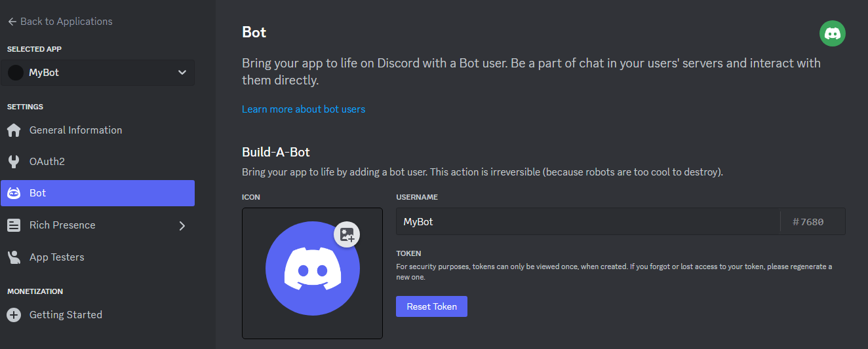Click the green Discord logo avatar
This screenshot has width=868, height=349.
(x=833, y=33)
